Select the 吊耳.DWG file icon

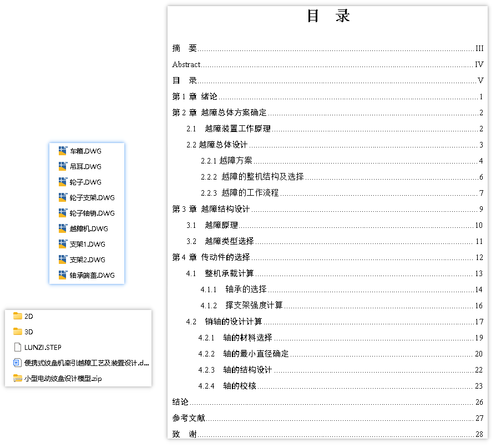coord(75,166)
